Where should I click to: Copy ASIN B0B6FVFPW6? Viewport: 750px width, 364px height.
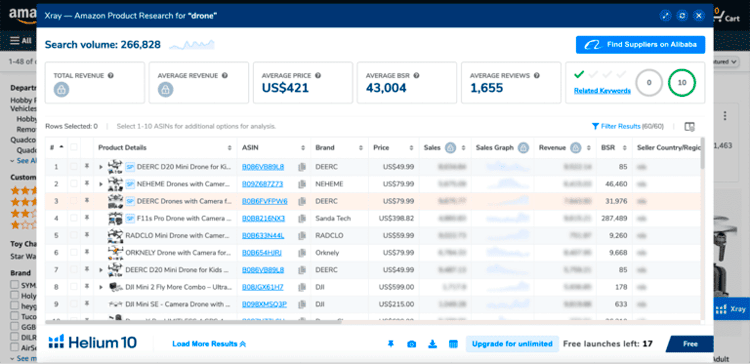[x=302, y=201]
